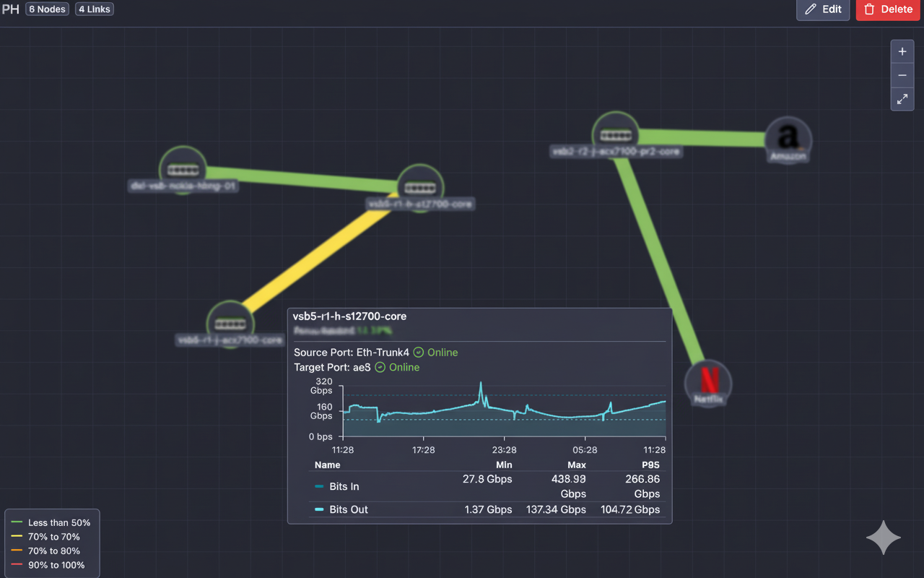Click the Source Port Eth-Trunk4 text
924x578 pixels.
pos(352,353)
